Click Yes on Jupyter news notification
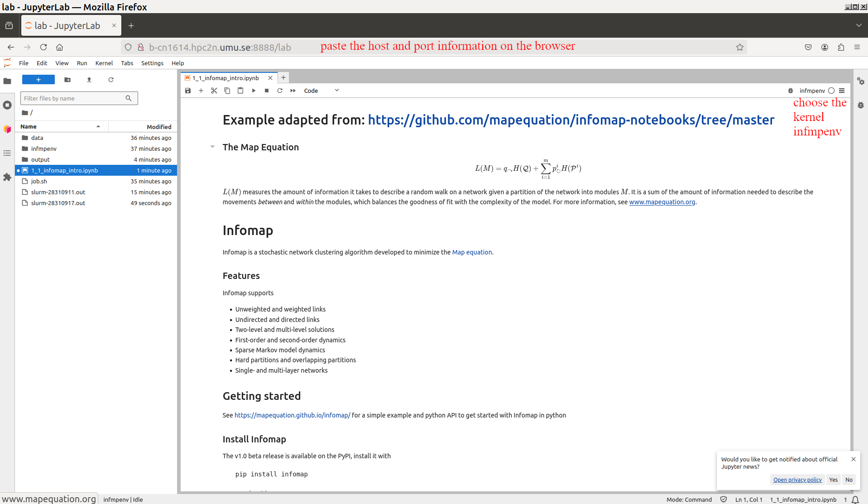Image resolution: width=868 pixels, height=504 pixels. [x=834, y=480]
